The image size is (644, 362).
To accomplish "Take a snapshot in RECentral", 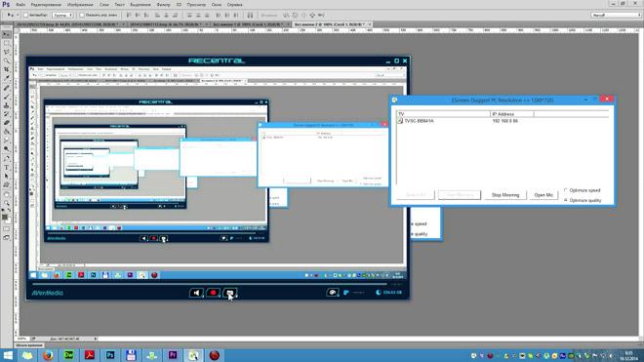I will (x=230, y=293).
